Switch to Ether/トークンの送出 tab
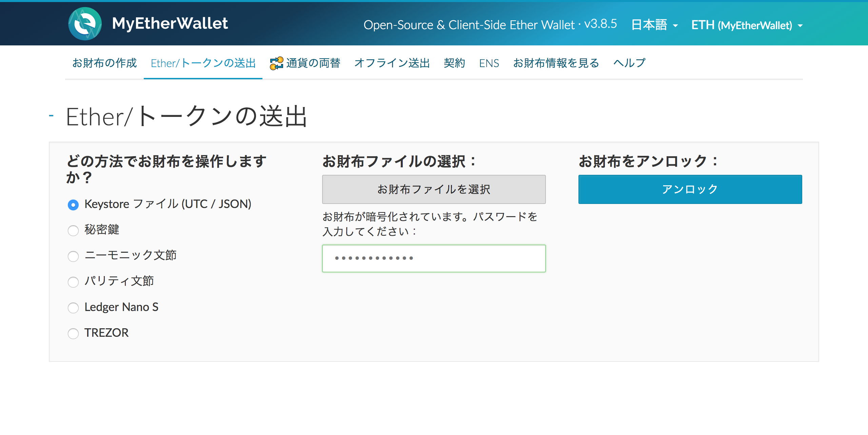 [x=203, y=63]
